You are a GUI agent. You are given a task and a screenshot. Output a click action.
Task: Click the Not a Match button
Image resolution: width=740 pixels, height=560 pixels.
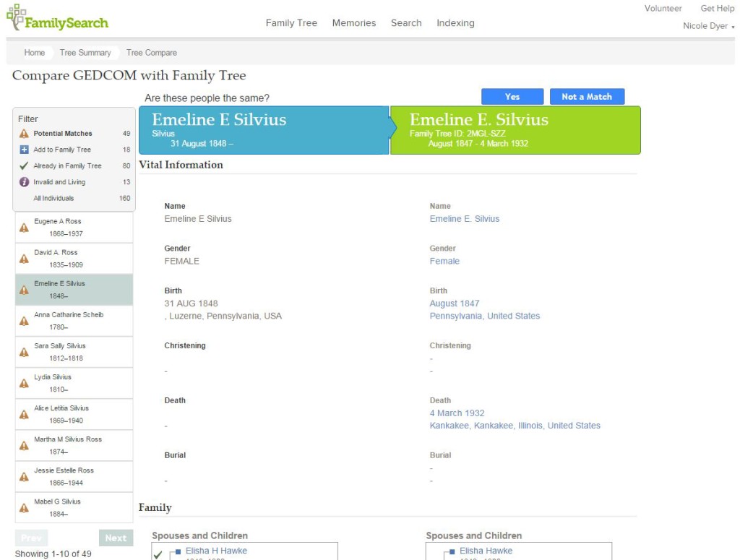(587, 97)
